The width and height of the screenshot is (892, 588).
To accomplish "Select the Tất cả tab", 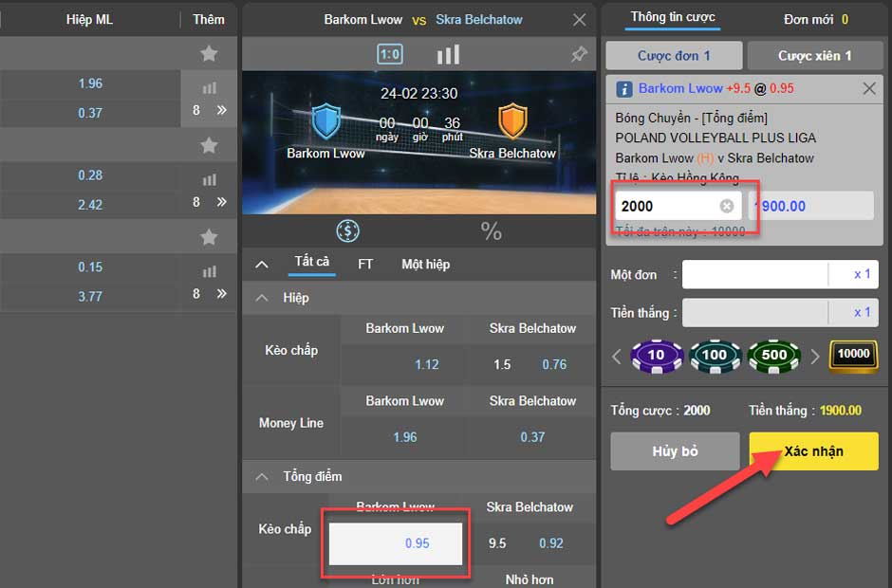I will click(x=312, y=262).
